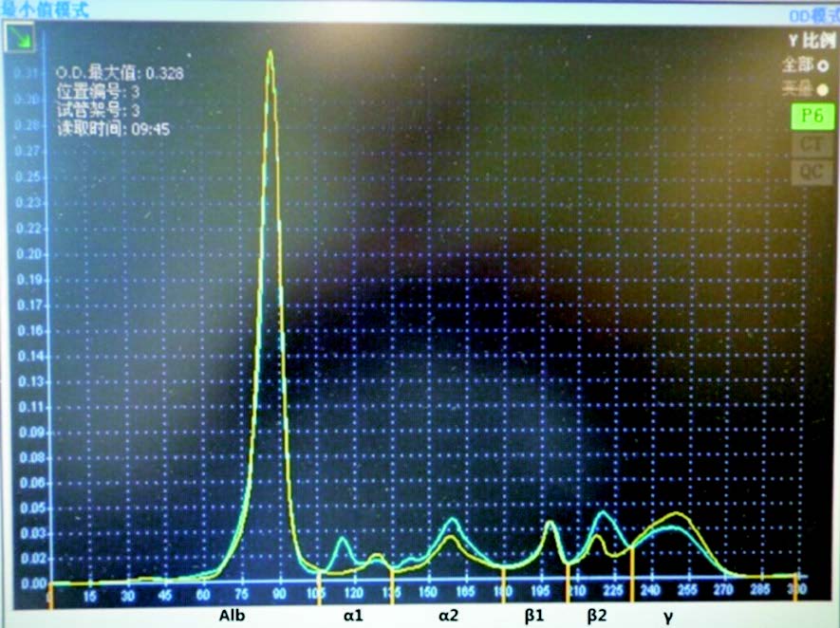Click the 45 value on the X axis
840x628 pixels.
point(165,595)
